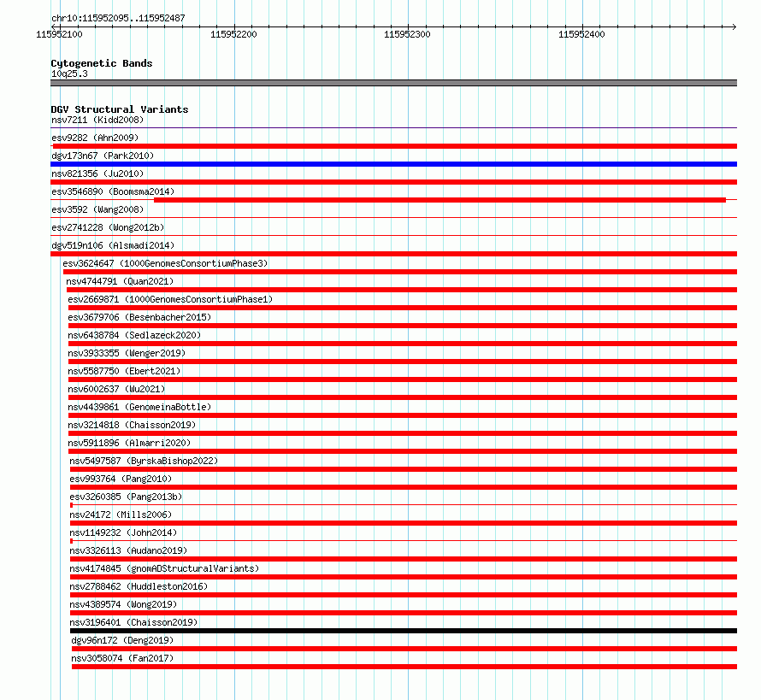Image resolution: width=761 pixels, height=700 pixels.
Task: Click esv3546890 (Boomsma2014) label
Action: coord(113,191)
